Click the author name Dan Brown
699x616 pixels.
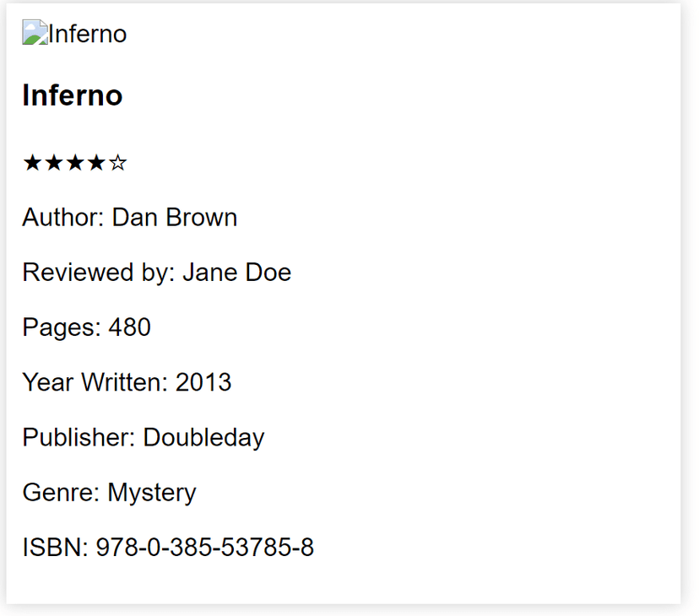click(x=175, y=218)
